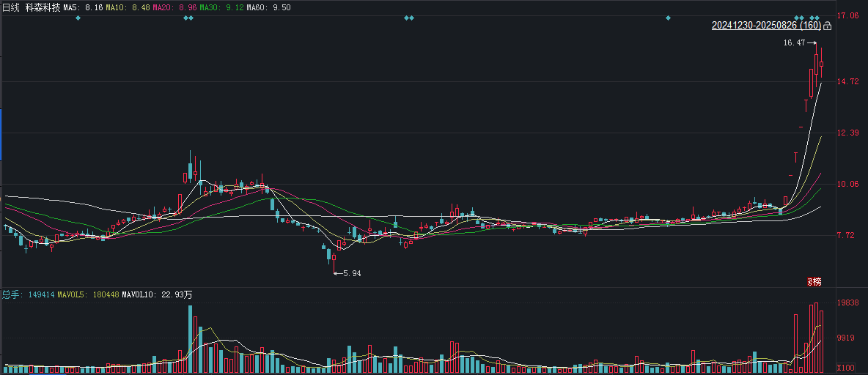Click the lock icon beside date range
The image size is (868, 375).
click(x=828, y=26)
